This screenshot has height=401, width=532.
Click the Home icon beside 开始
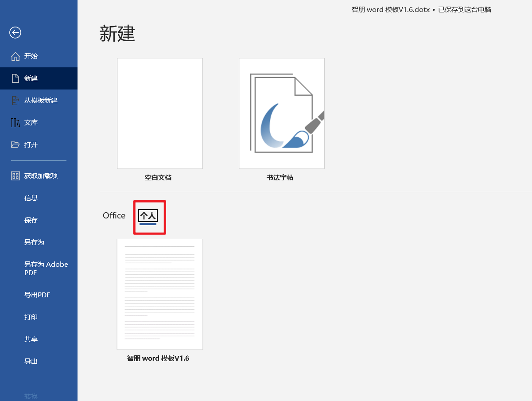click(16, 56)
